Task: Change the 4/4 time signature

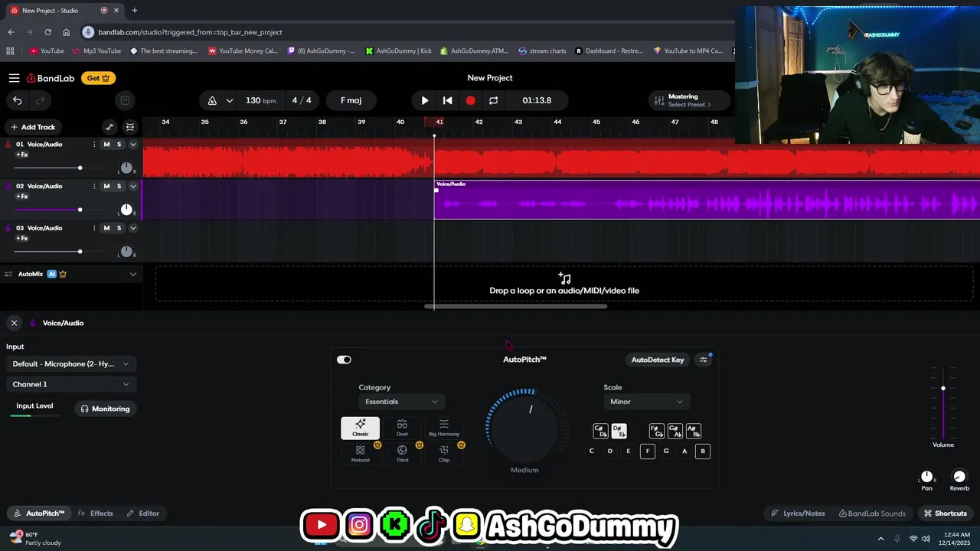Action: point(302,100)
